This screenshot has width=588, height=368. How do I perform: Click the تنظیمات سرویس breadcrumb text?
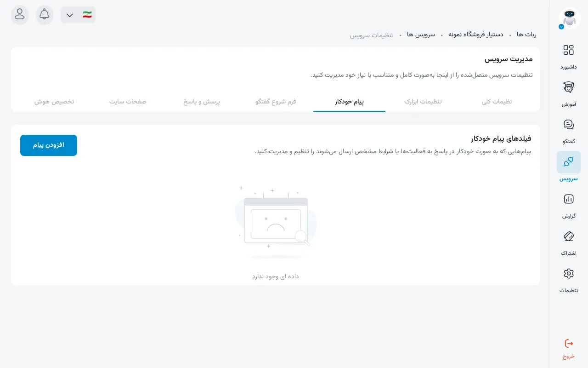click(x=372, y=35)
